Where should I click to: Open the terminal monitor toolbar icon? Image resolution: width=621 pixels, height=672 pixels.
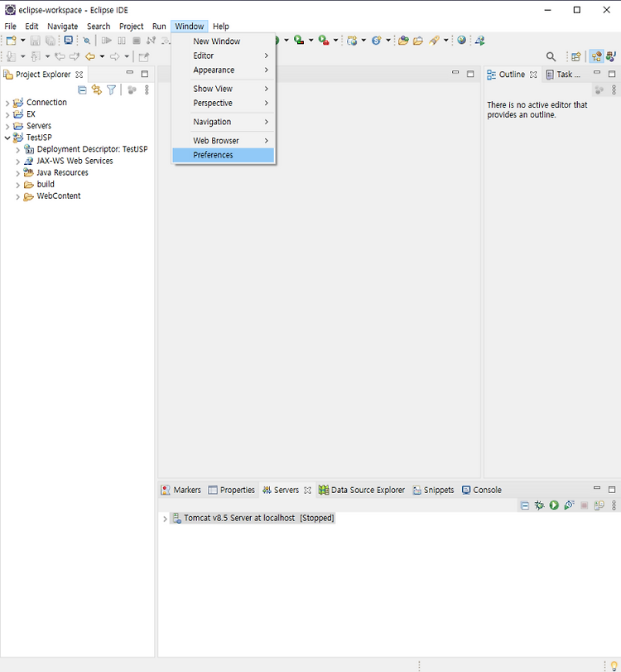point(68,41)
